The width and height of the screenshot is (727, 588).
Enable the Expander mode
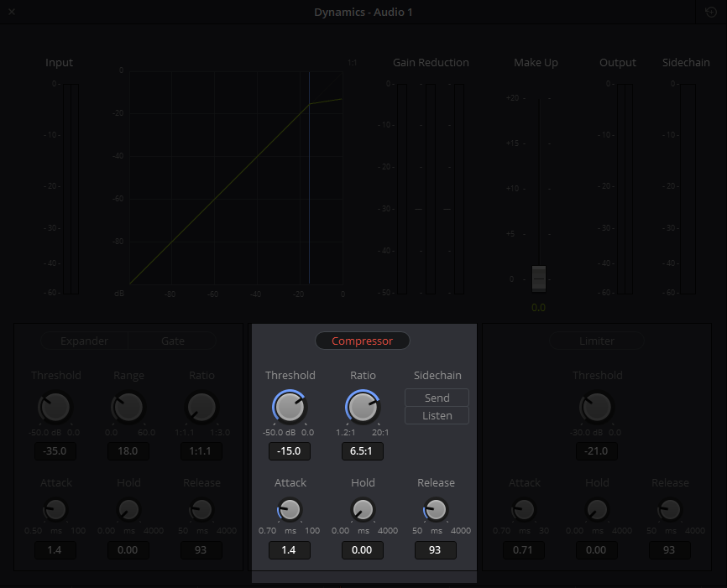pyautogui.click(x=85, y=341)
